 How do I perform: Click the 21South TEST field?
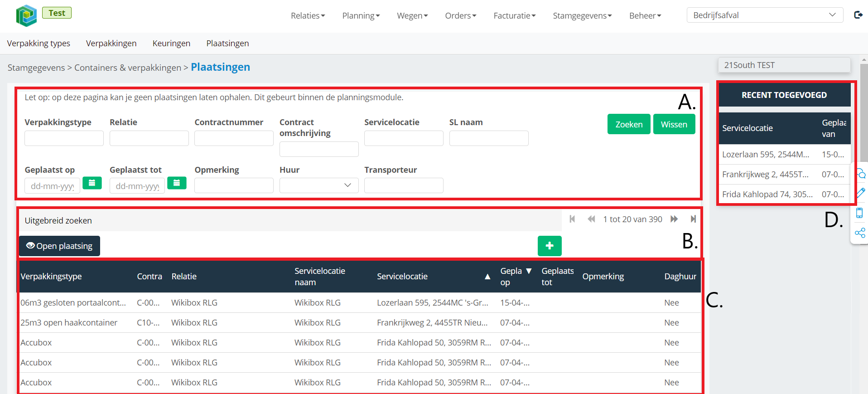pos(784,65)
